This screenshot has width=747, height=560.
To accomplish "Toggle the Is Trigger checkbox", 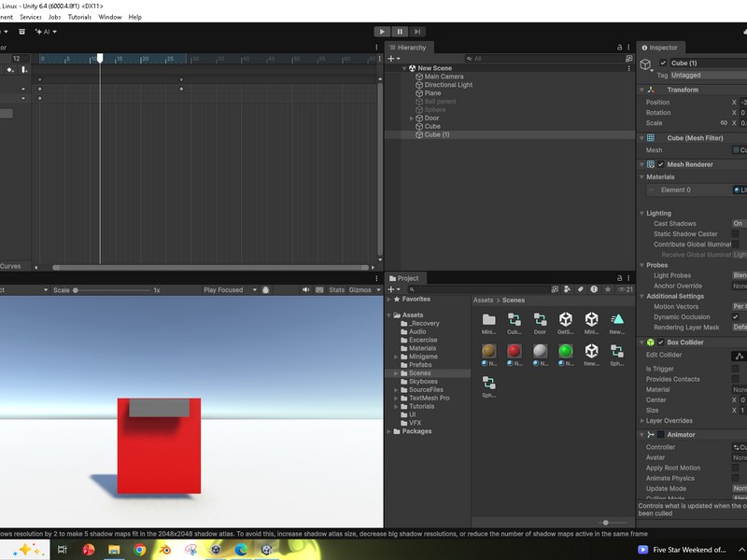I will [736, 369].
